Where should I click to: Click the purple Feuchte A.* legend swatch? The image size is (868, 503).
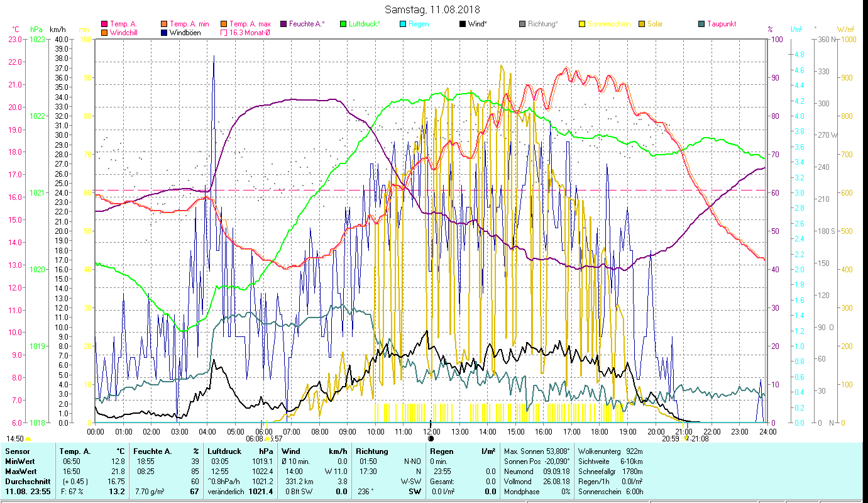tap(283, 24)
